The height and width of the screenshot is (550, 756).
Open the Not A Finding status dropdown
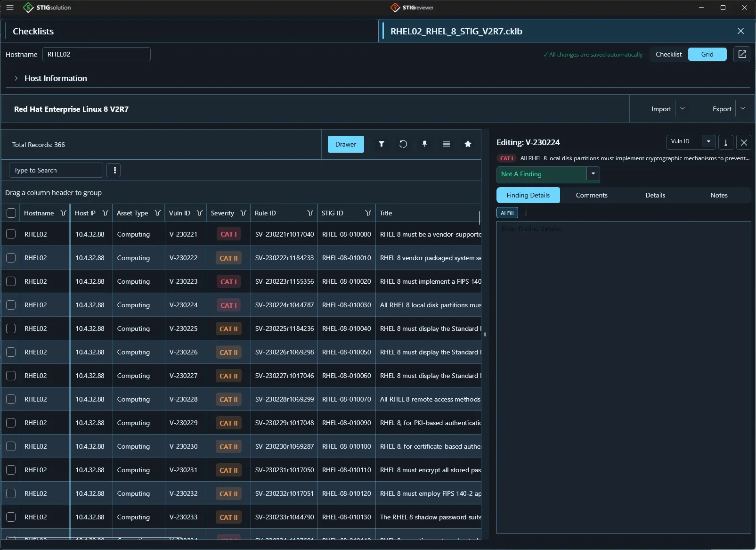(x=593, y=174)
